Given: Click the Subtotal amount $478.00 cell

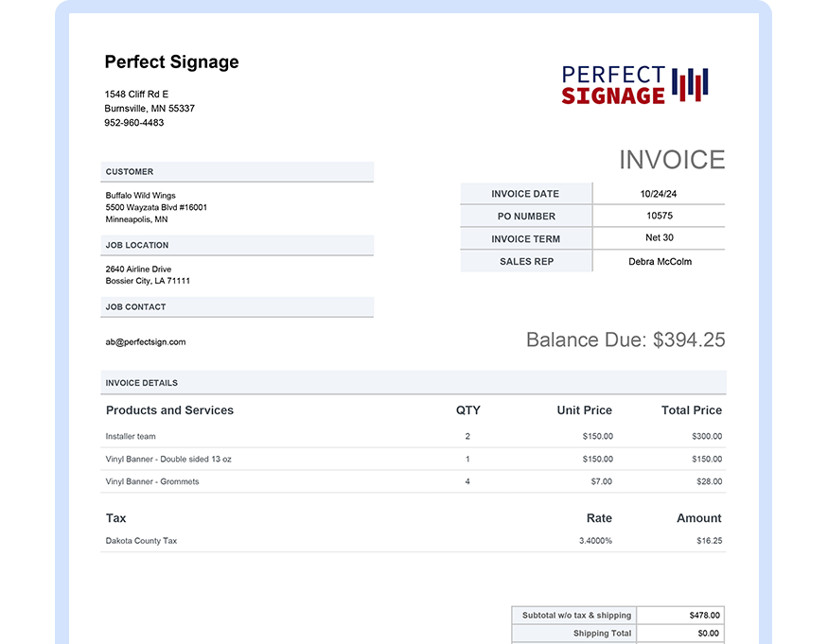Looking at the screenshot, I should [x=680, y=615].
